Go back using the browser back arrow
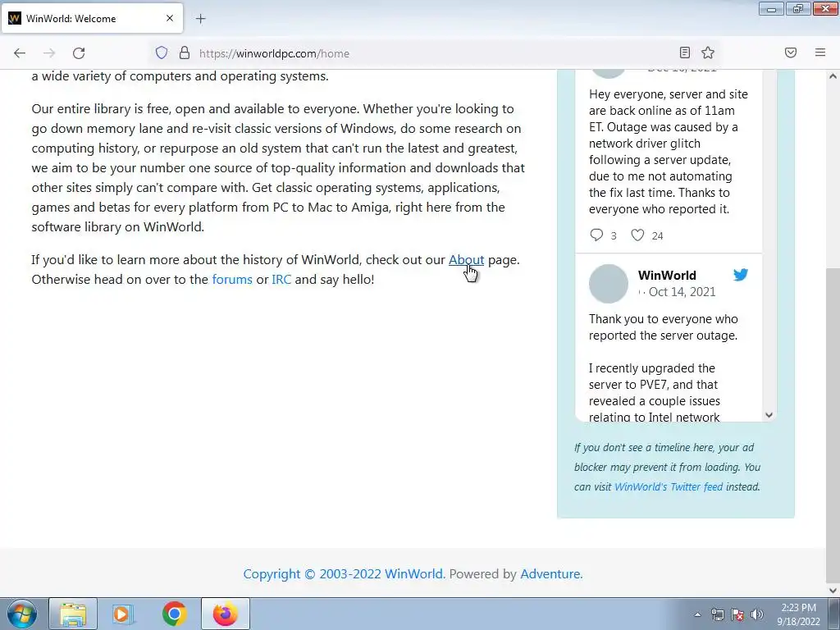840x630 pixels. (x=20, y=53)
